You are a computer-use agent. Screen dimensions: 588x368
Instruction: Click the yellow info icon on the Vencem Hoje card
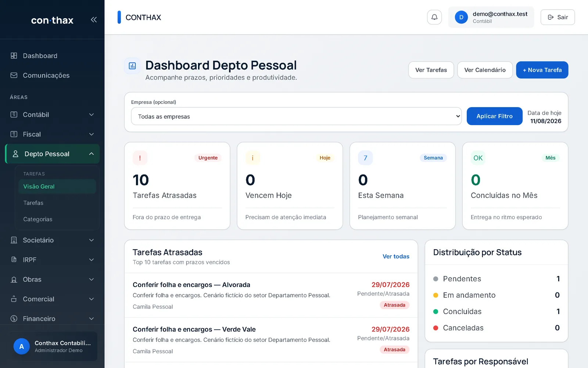click(252, 158)
